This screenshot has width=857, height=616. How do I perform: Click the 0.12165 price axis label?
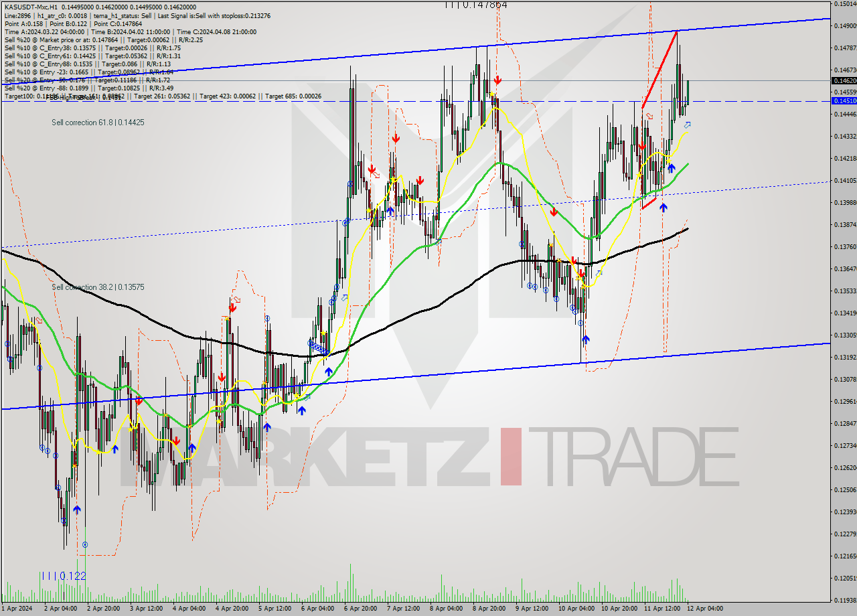click(x=846, y=556)
